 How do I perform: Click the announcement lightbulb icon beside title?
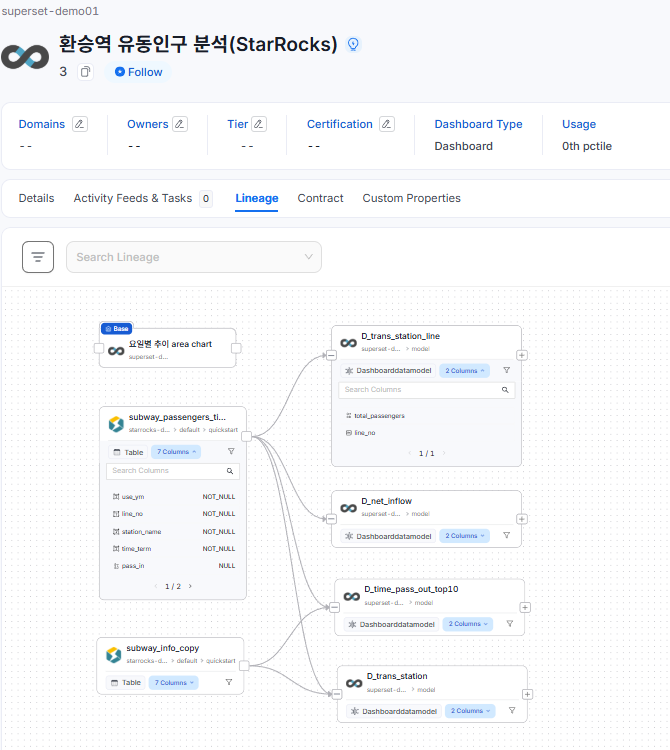click(353, 44)
